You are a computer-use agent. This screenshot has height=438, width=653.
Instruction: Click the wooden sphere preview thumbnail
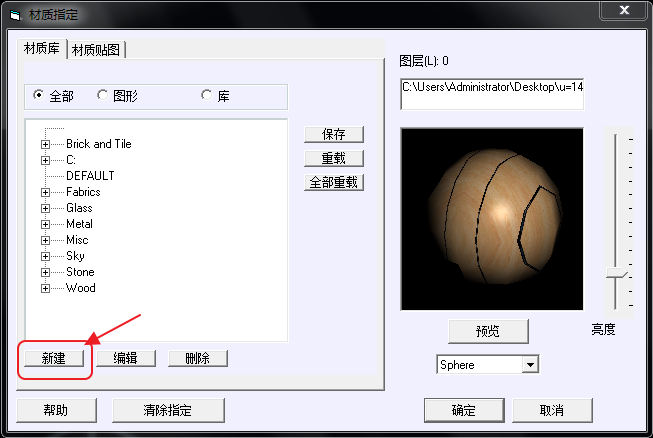point(491,218)
